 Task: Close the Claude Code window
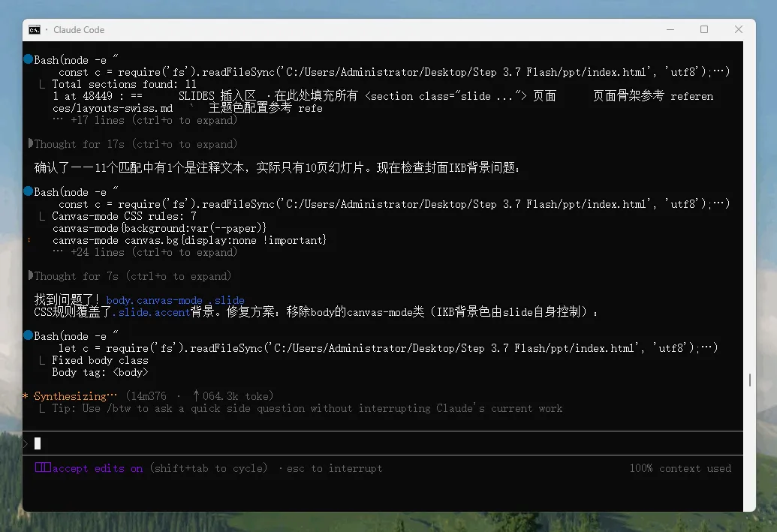click(739, 30)
